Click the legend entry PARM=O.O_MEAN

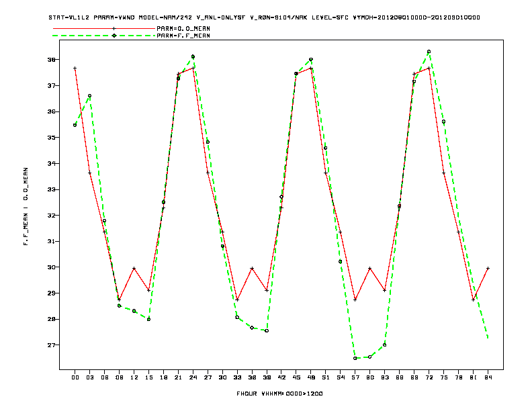[x=183, y=28]
